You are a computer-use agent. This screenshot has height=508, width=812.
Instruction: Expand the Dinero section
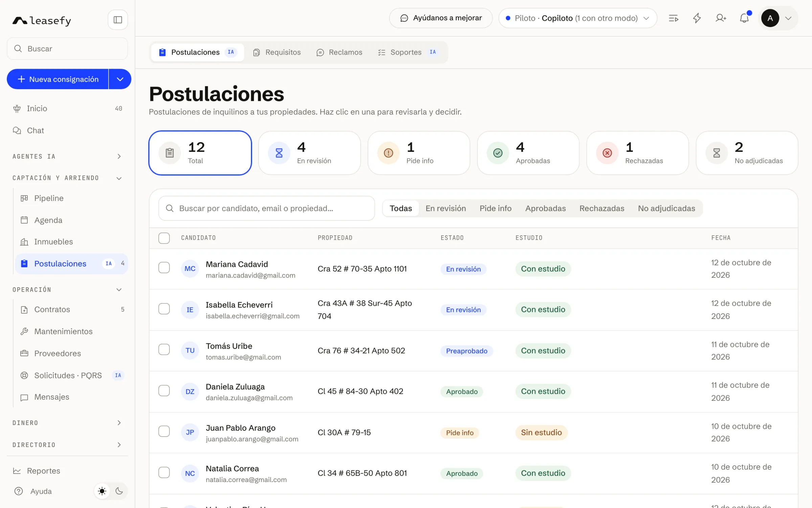click(67, 423)
